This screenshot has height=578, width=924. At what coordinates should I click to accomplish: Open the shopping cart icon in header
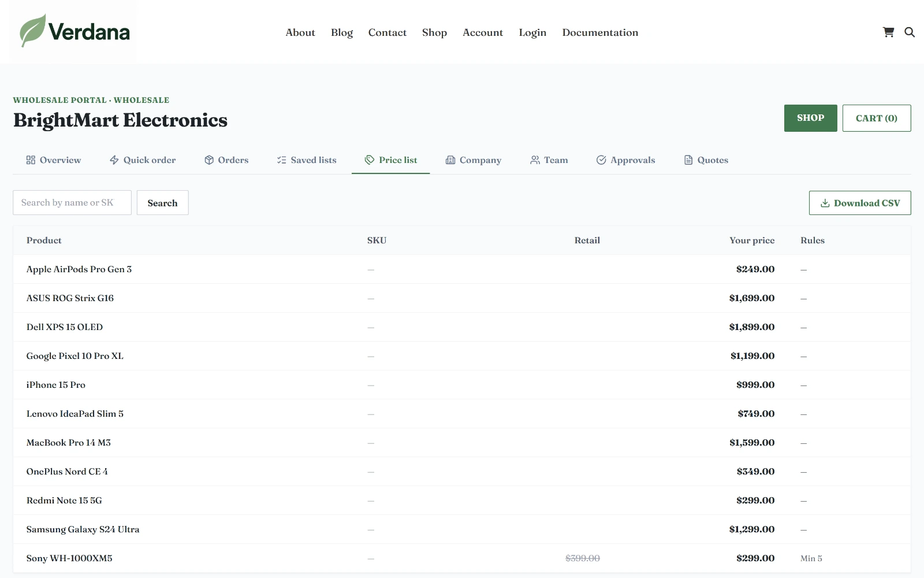coord(888,32)
